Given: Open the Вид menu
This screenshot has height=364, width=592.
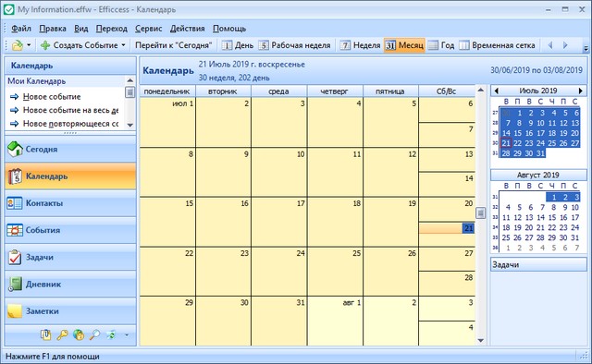Looking at the screenshot, I should click(80, 29).
